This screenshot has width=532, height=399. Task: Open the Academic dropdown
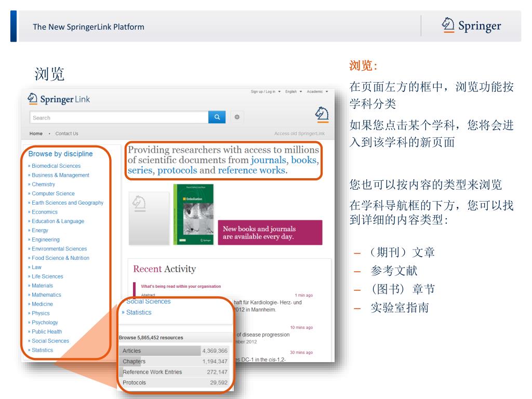[x=317, y=91]
